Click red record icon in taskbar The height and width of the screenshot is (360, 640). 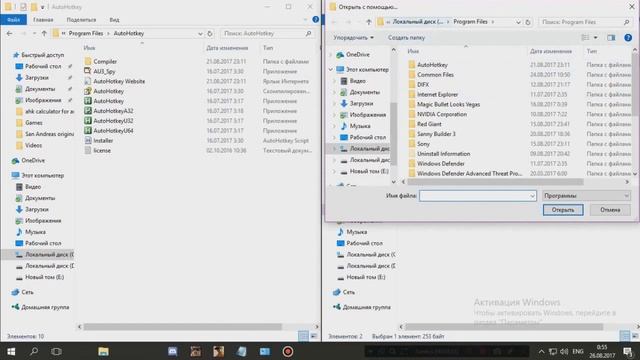[287, 351]
